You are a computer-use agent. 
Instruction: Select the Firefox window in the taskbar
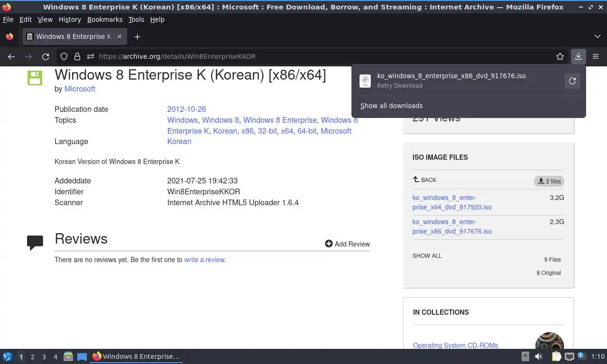click(x=137, y=356)
